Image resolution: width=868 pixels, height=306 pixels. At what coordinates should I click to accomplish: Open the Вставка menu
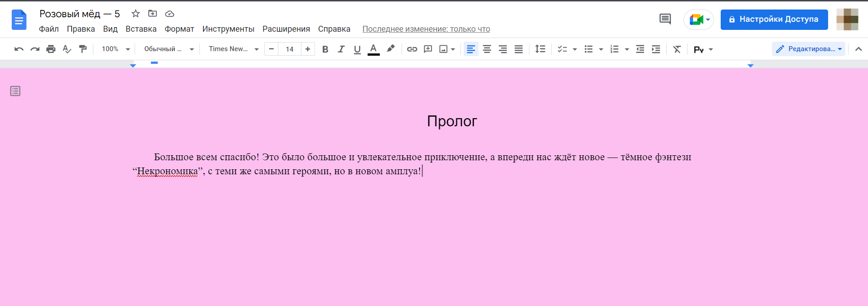(x=141, y=29)
